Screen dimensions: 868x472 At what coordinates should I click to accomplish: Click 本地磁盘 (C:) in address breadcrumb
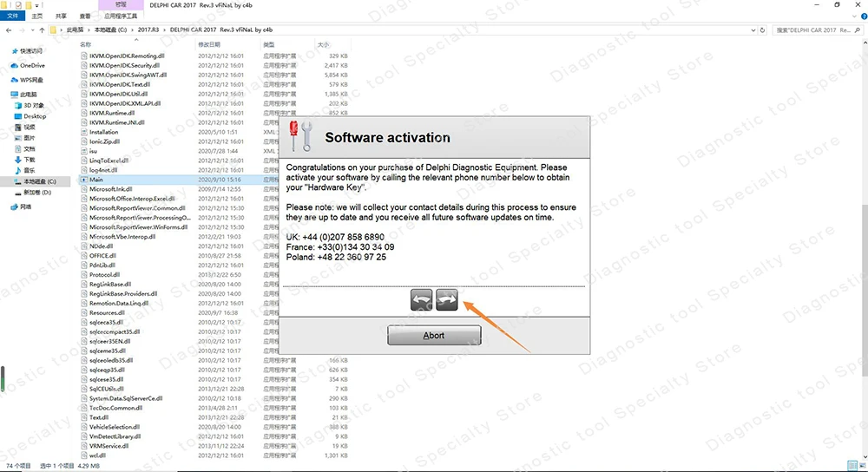(x=110, y=29)
